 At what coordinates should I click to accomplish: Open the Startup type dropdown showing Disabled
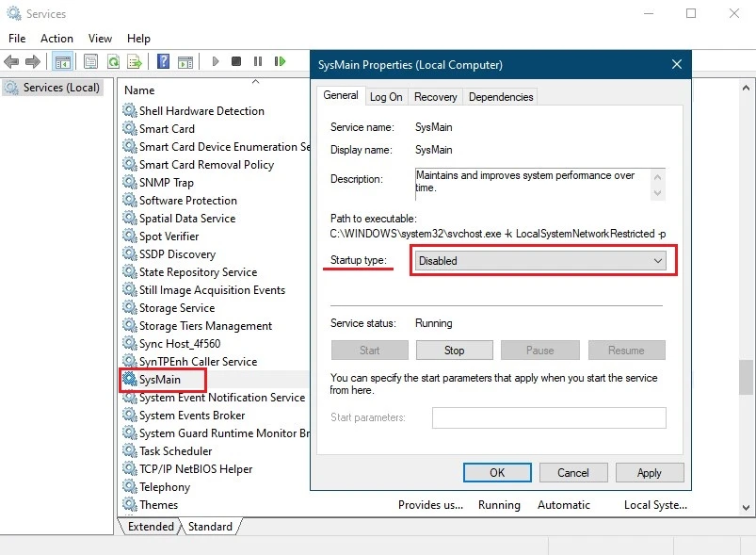coord(540,261)
